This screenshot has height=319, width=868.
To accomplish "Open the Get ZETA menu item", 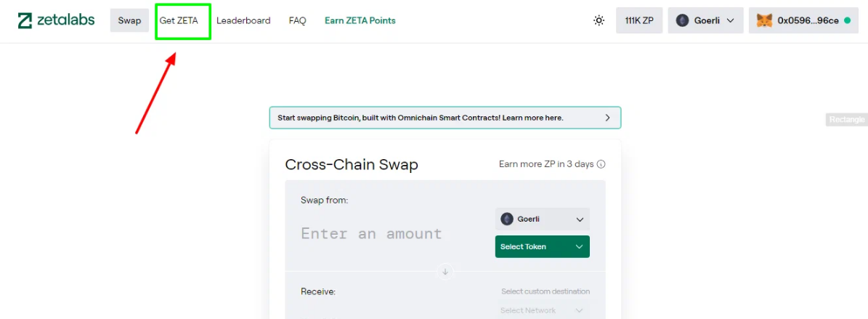I will pyautogui.click(x=179, y=20).
